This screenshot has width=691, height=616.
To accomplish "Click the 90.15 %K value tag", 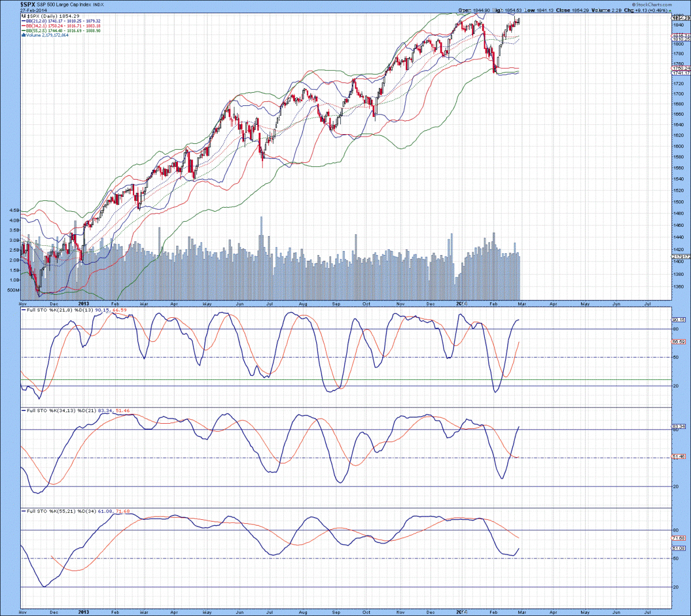I will coord(679,320).
